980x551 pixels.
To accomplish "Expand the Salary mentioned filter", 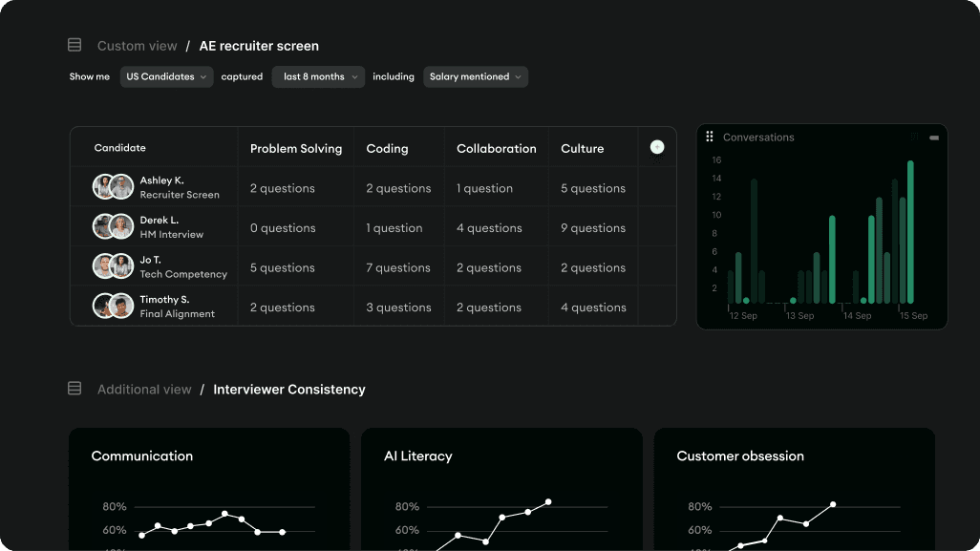I will pyautogui.click(x=476, y=76).
